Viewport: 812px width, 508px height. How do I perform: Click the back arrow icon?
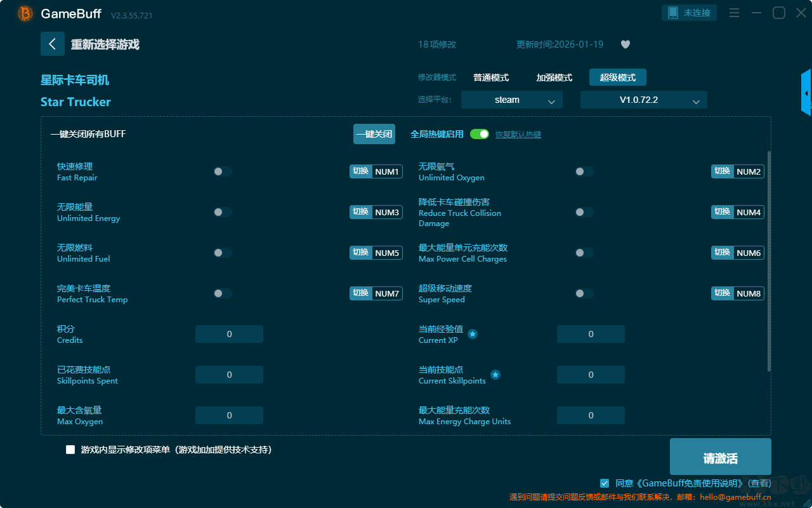tap(53, 44)
